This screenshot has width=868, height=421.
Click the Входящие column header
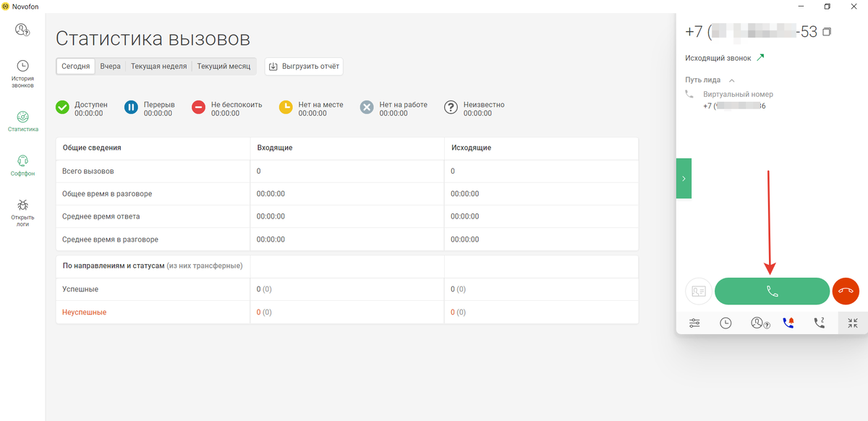(274, 148)
